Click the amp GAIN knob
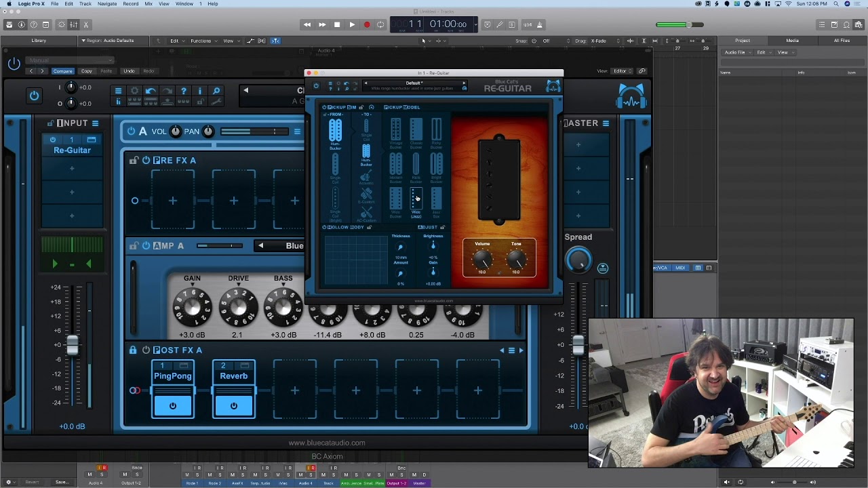Viewport: 868px width, 488px height. point(192,307)
